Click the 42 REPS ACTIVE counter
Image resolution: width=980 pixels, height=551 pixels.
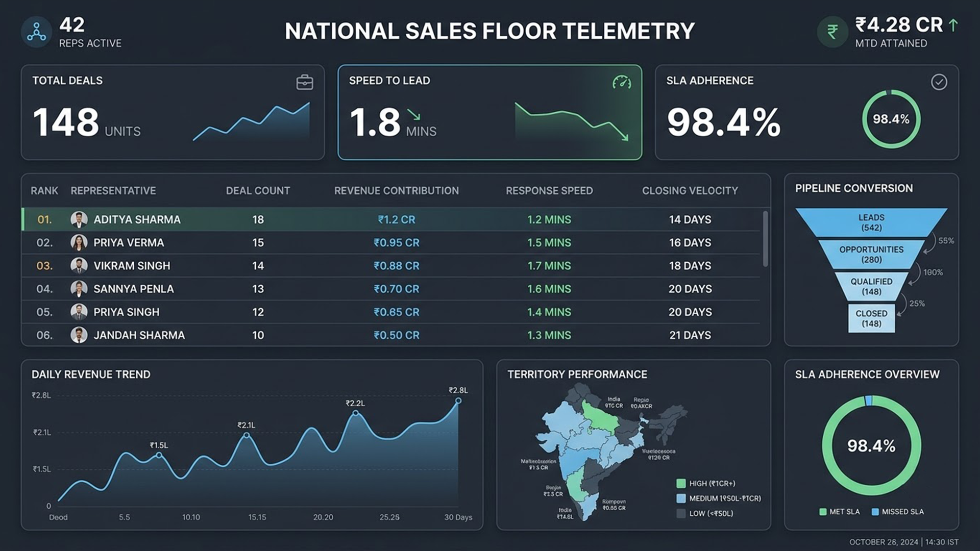(90, 32)
